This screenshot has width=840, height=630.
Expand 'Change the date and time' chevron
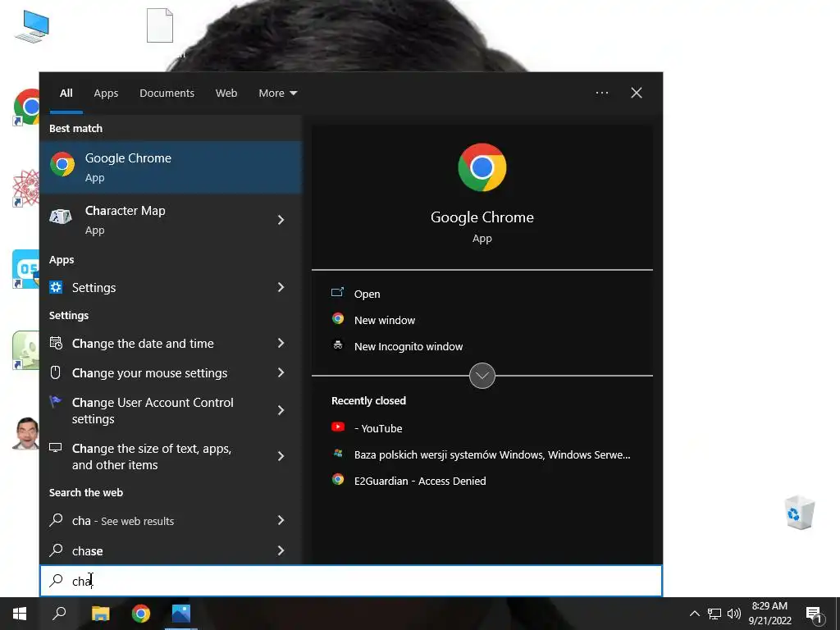pyautogui.click(x=281, y=343)
